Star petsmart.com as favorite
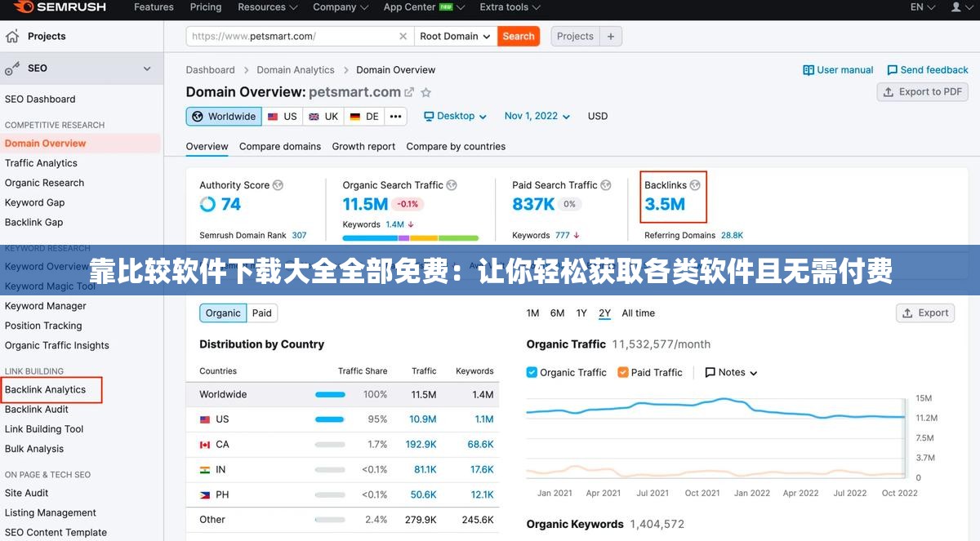The height and width of the screenshot is (541, 980). tap(425, 92)
